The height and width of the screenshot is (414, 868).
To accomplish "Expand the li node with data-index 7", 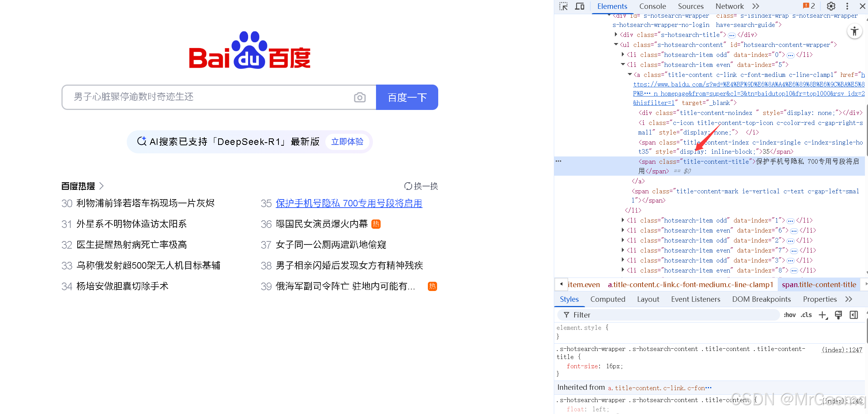I will coord(623,250).
